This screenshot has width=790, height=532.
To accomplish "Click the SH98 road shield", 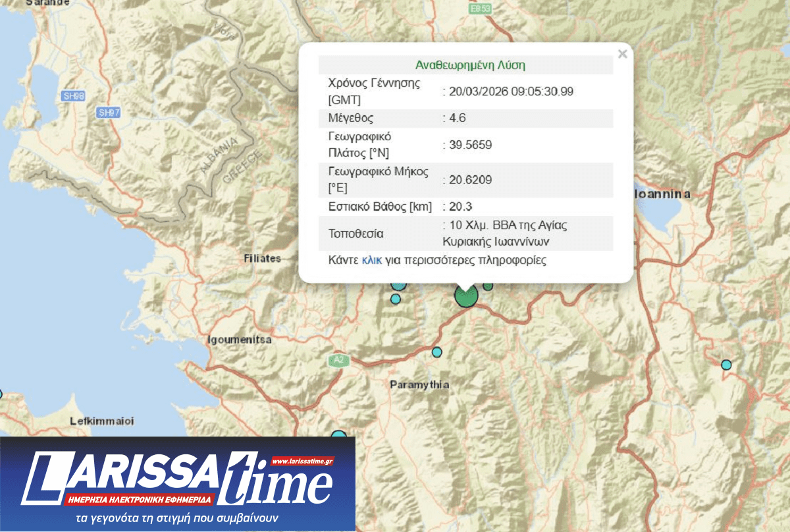I will [x=74, y=96].
